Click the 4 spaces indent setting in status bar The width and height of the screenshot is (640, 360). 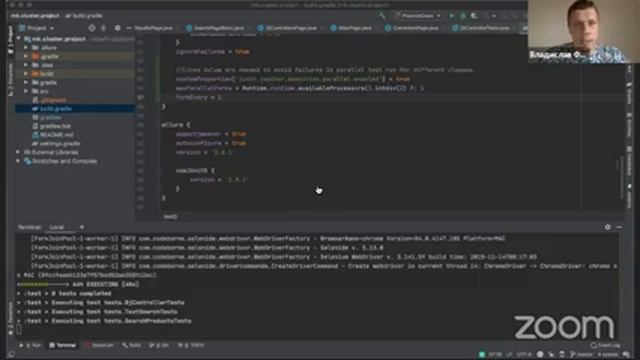tap(608, 354)
